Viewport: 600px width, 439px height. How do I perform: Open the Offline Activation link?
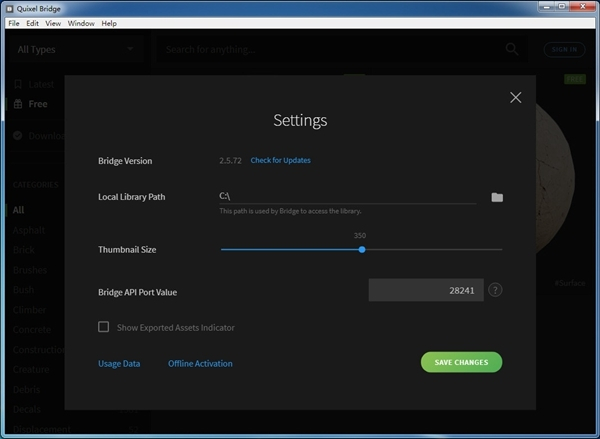(x=200, y=363)
